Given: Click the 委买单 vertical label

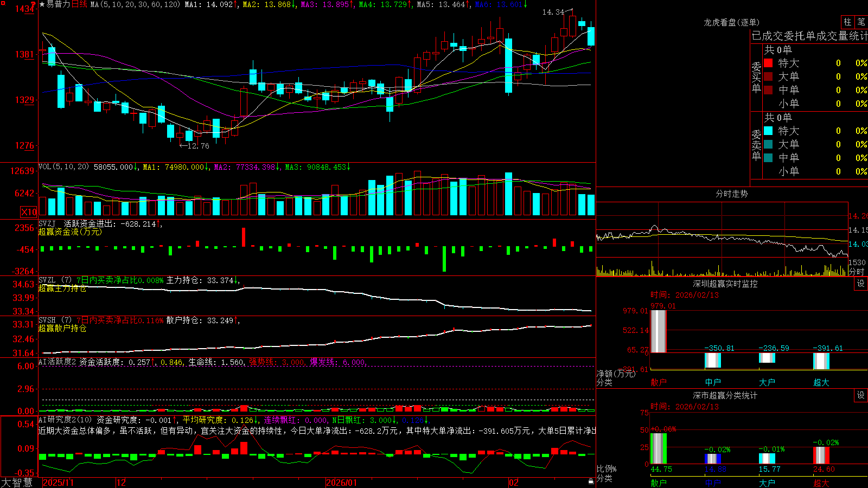Looking at the screenshot, I should pos(756,78).
